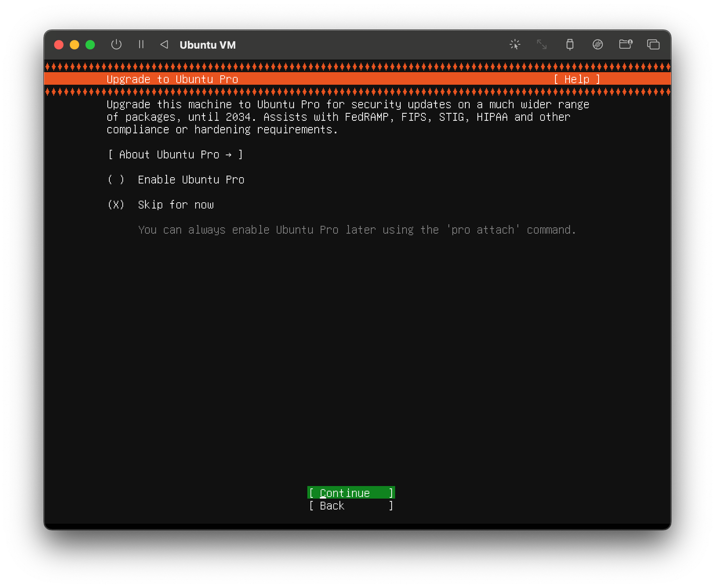Select the Enable Ubuntu Pro radio option

pos(176,180)
